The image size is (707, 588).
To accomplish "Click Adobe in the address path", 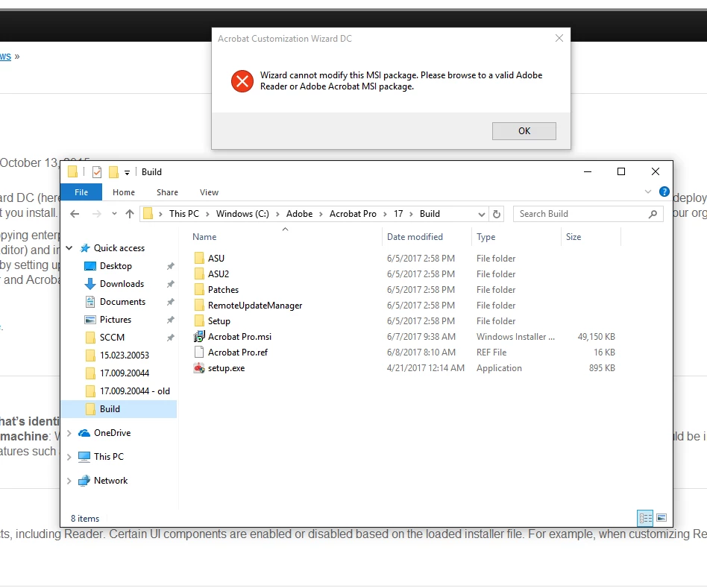I will 299,214.
